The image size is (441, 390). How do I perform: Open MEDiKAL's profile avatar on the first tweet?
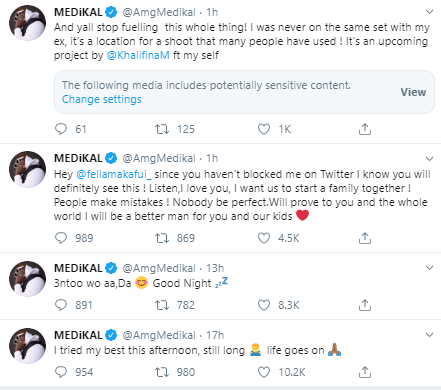(27, 23)
